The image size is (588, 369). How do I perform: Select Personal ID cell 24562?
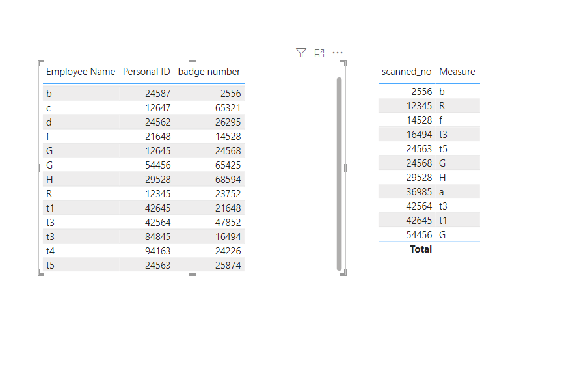(158, 122)
